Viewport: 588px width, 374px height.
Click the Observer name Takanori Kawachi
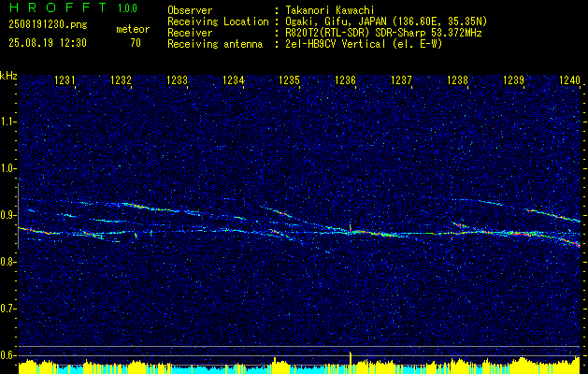[330, 10]
